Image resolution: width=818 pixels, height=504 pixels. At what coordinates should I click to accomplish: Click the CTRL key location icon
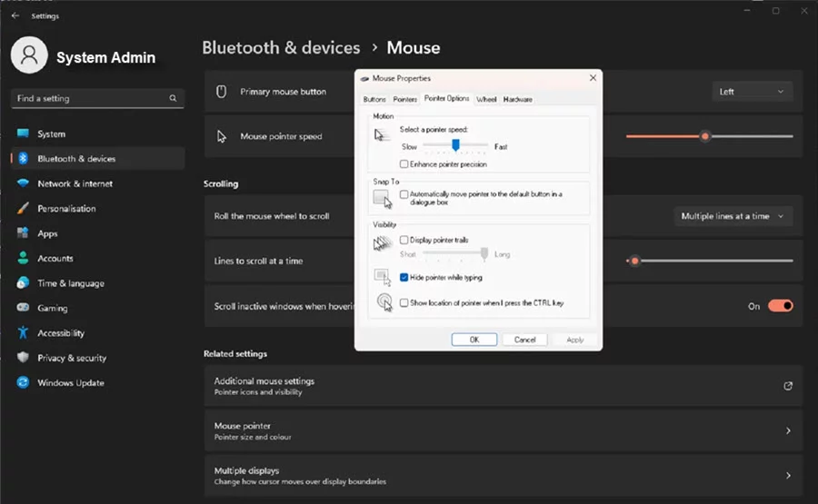[384, 301]
